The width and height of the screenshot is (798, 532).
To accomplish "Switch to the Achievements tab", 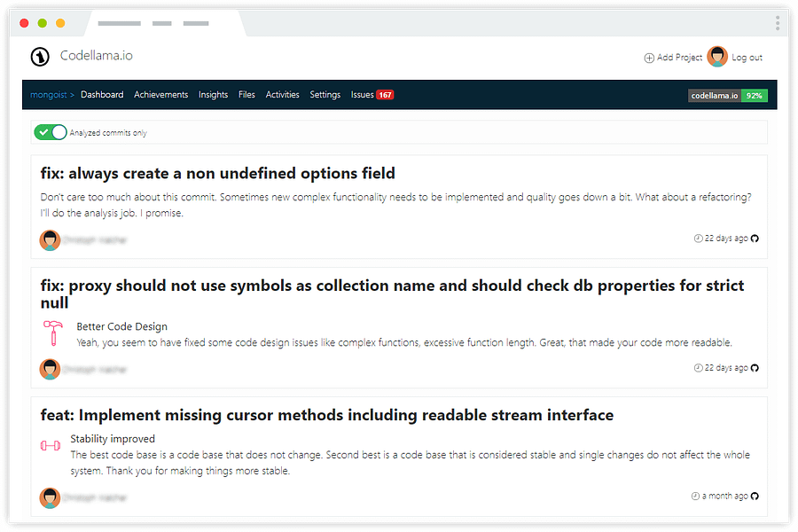I will (x=160, y=95).
